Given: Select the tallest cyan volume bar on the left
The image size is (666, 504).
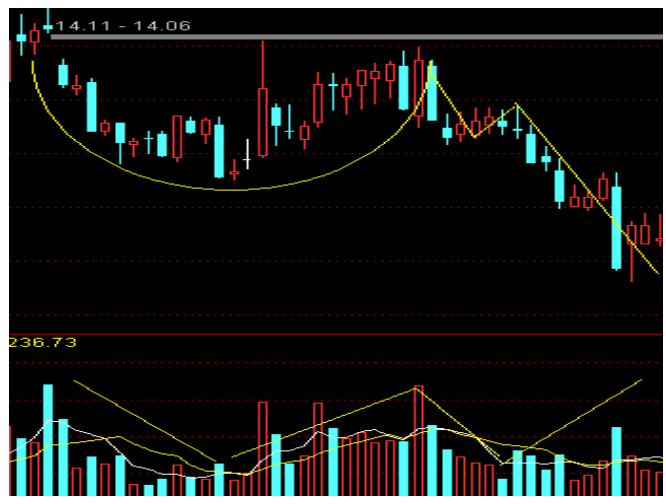Looking at the screenshot, I should click(x=46, y=440).
